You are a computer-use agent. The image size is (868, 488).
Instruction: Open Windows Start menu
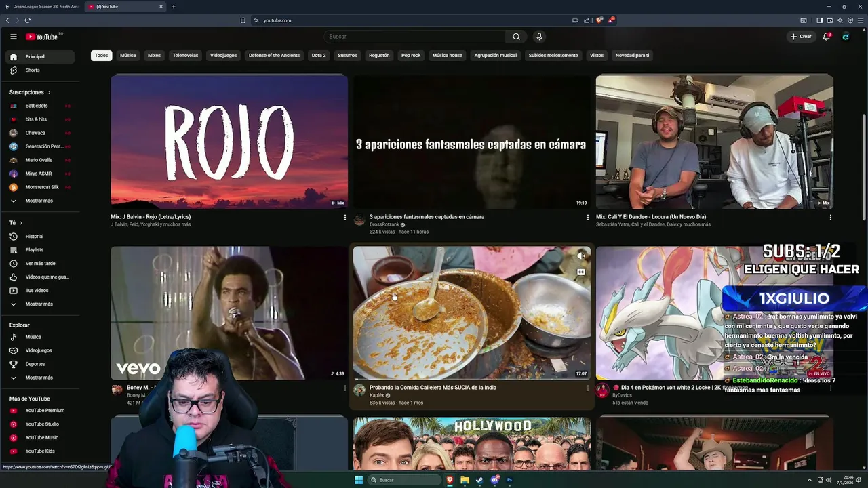pyautogui.click(x=359, y=480)
